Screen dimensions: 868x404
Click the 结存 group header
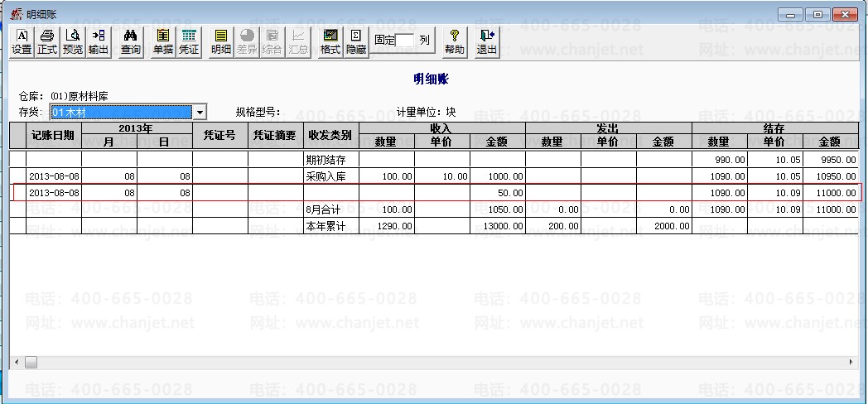(x=774, y=128)
